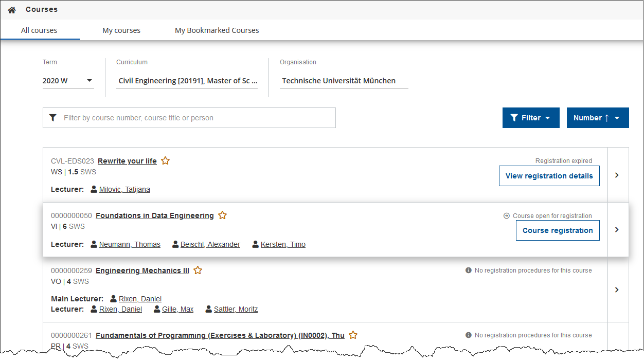The width and height of the screenshot is (644, 361).
Task: Bookmark Foundations in Data Engineering star
Action: click(222, 215)
